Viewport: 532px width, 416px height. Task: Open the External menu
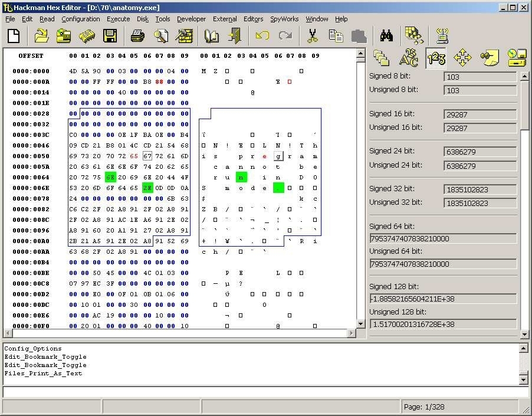pyautogui.click(x=225, y=19)
